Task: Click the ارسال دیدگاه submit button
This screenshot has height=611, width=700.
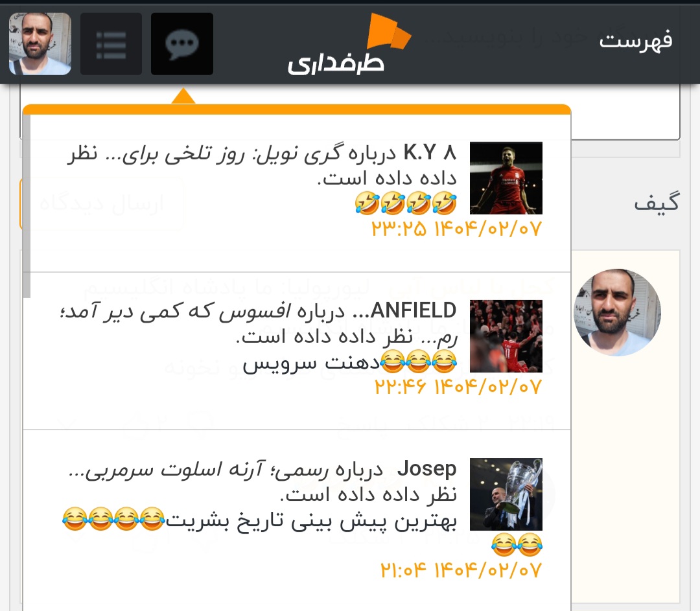Action: coord(102,203)
